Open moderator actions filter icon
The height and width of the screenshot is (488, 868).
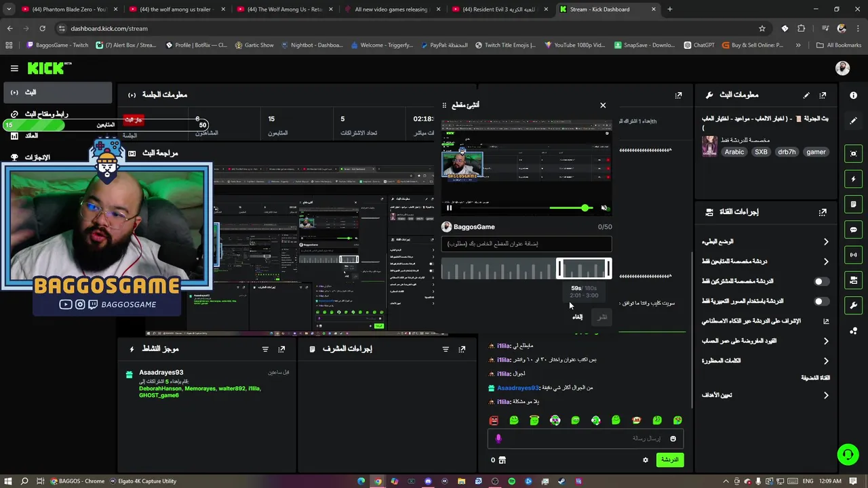point(446,349)
